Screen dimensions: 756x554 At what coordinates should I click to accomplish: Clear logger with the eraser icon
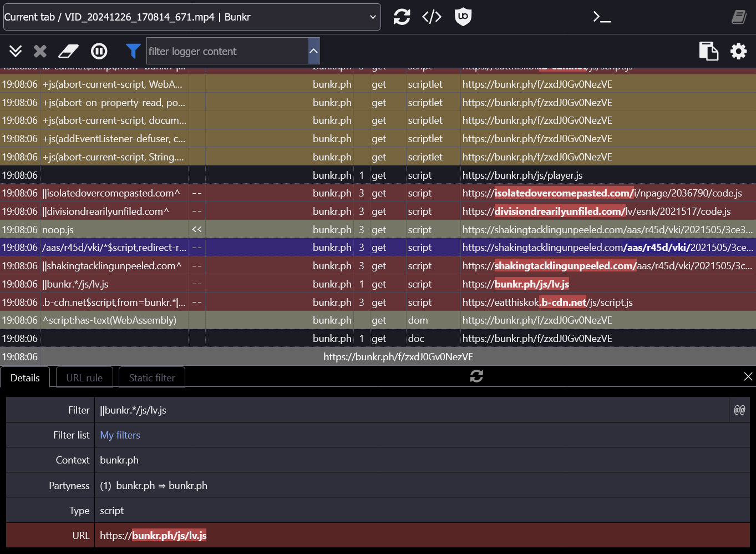click(x=68, y=52)
